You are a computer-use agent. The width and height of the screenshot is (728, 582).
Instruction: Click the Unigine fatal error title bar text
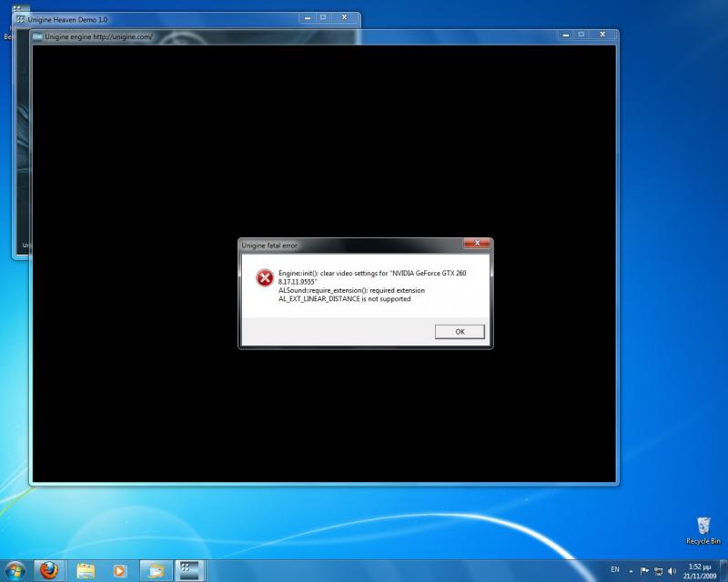(x=269, y=245)
